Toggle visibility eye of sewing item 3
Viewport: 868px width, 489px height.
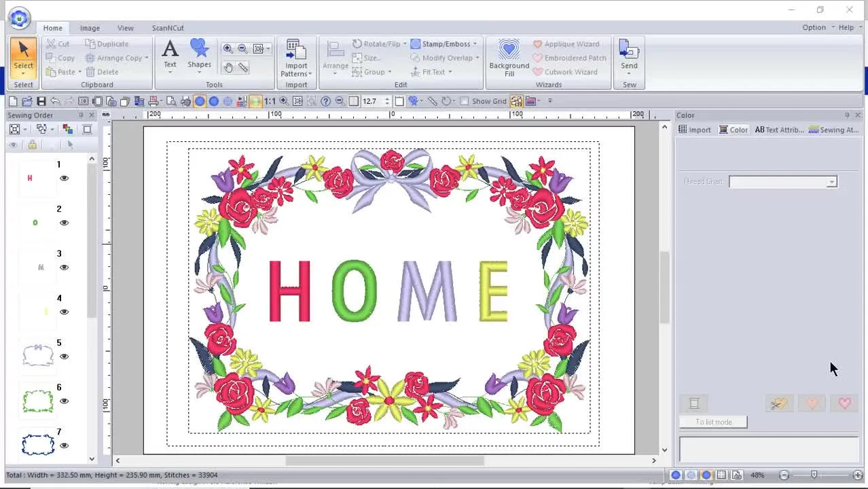(x=64, y=268)
